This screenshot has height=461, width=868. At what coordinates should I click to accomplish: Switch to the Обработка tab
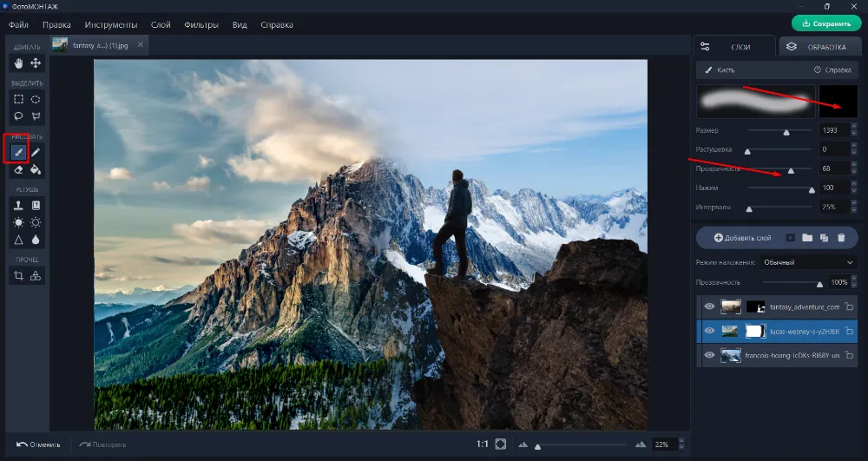coord(819,47)
